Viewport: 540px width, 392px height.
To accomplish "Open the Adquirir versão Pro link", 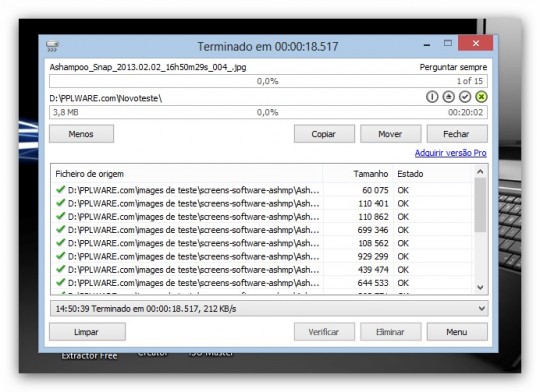I will (x=450, y=153).
